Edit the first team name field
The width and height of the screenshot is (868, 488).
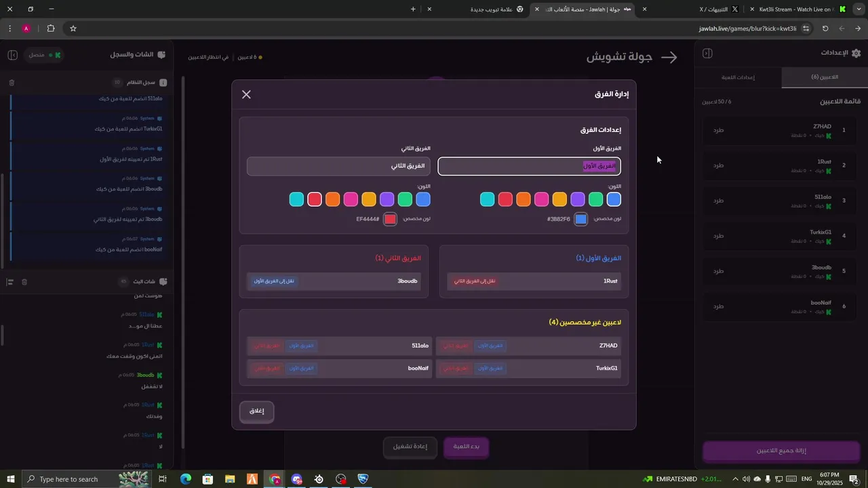click(530, 166)
